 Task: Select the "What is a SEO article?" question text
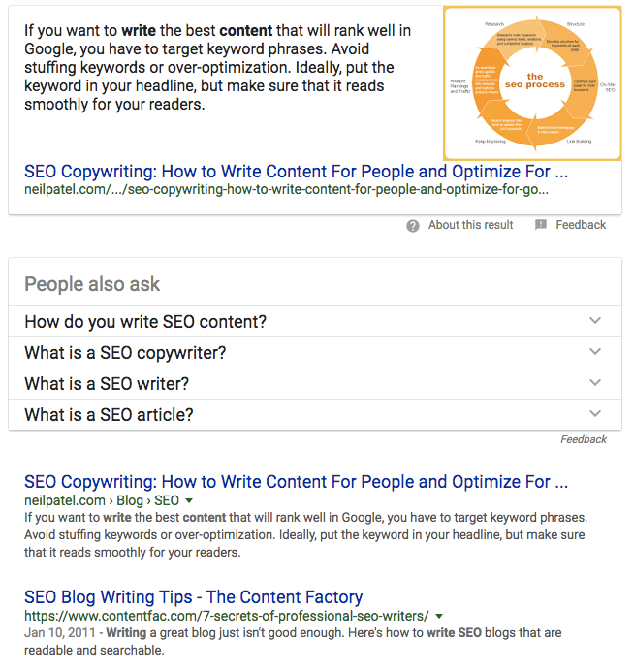[x=109, y=415]
